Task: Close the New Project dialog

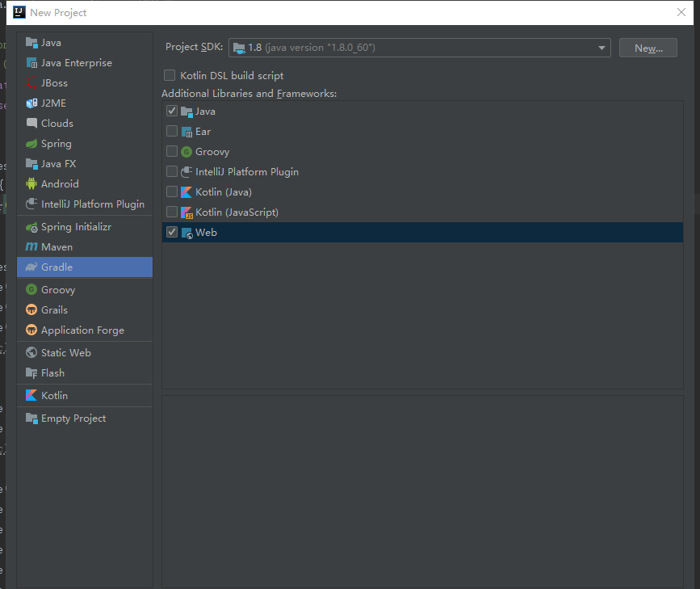Action: (x=681, y=12)
